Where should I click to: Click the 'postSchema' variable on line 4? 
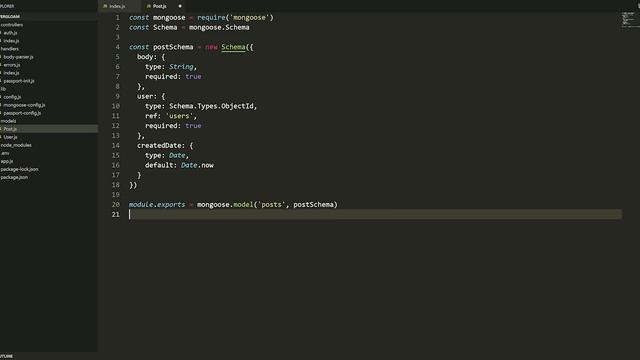tap(173, 47)
